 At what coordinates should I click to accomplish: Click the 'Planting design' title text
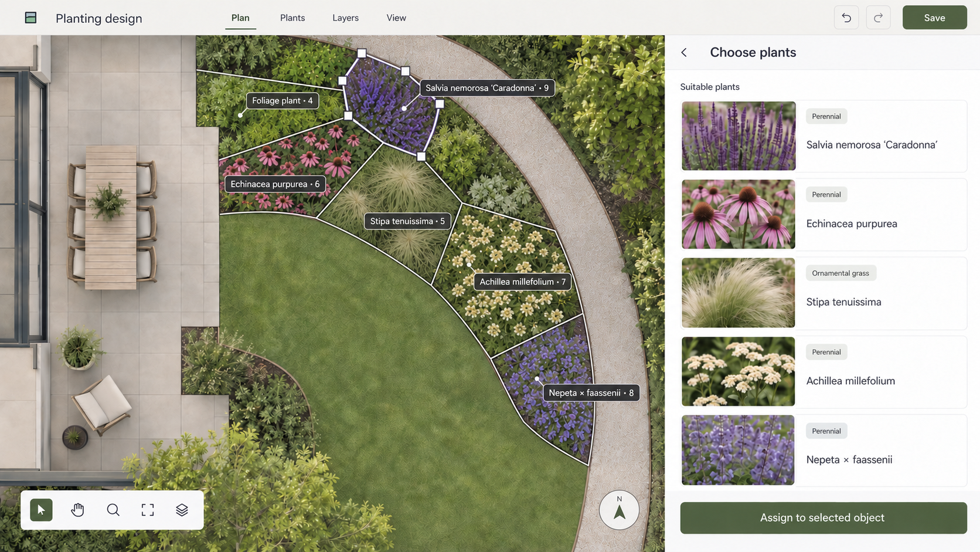[x=99, y=18]
